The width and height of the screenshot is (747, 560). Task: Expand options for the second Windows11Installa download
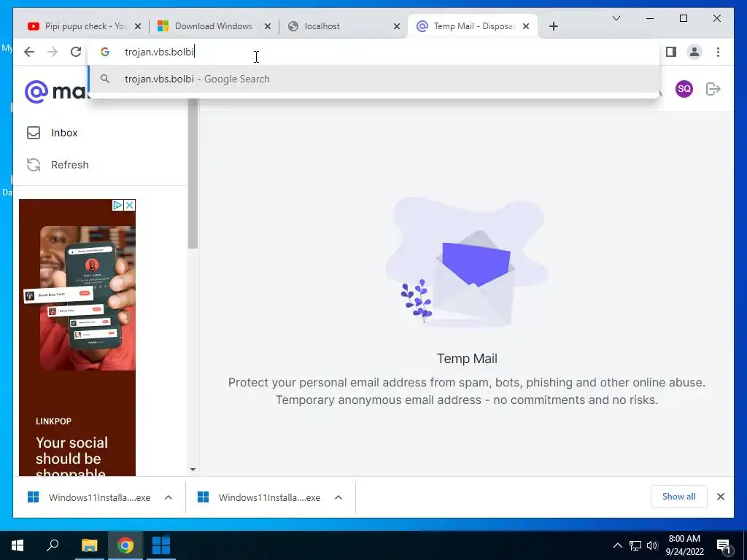(338, 497)
